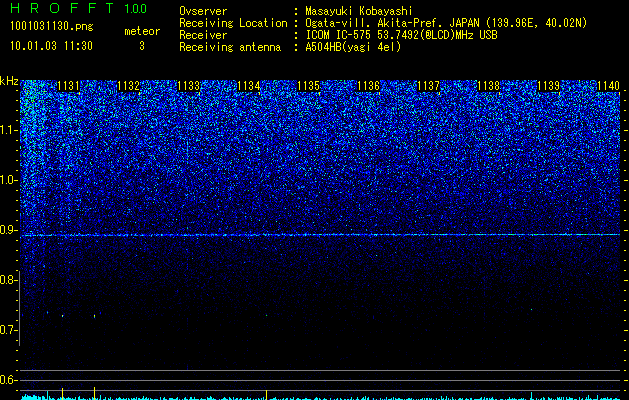Select the timestamp 10.01.03 11:30
Viewport: 629px width, 400px height.
51,46
